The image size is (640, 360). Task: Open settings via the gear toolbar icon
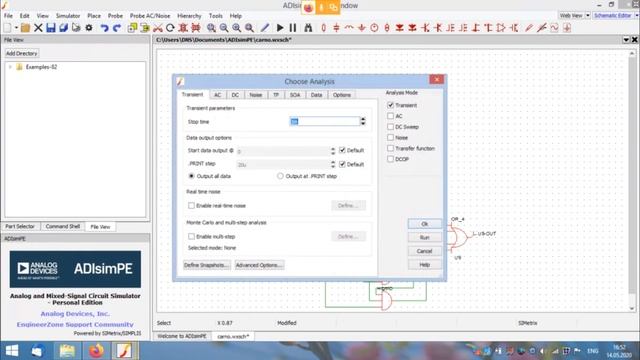pos(89,28)
